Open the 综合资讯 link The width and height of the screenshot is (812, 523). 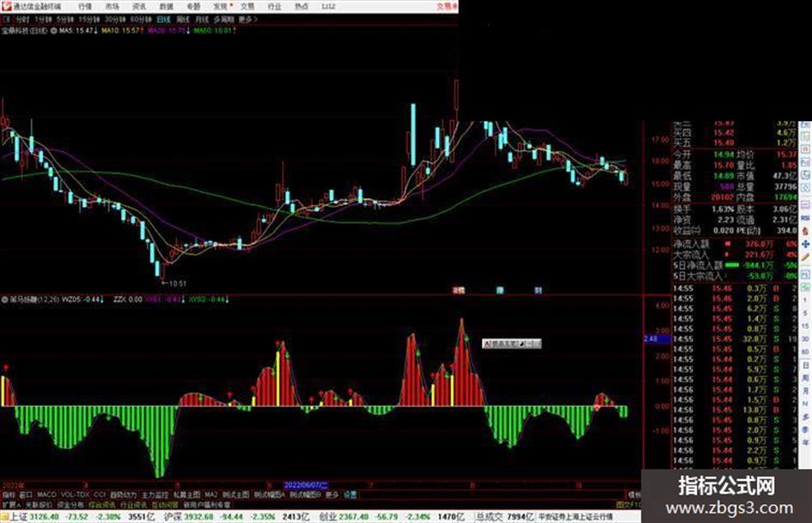102,504
